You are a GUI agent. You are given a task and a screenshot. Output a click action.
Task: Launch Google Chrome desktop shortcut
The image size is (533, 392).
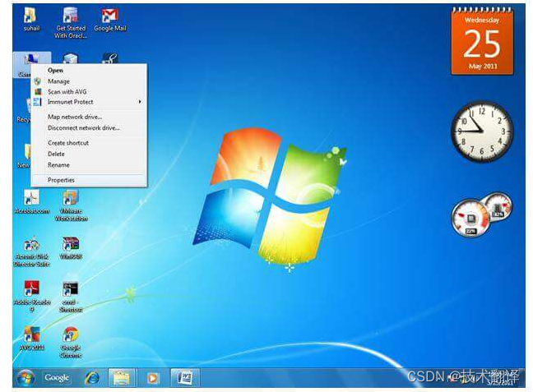coord(71,342)
